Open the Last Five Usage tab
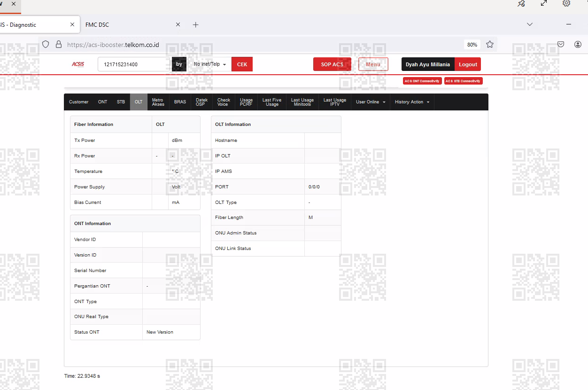The image size is (588, 390). [272, 102]
